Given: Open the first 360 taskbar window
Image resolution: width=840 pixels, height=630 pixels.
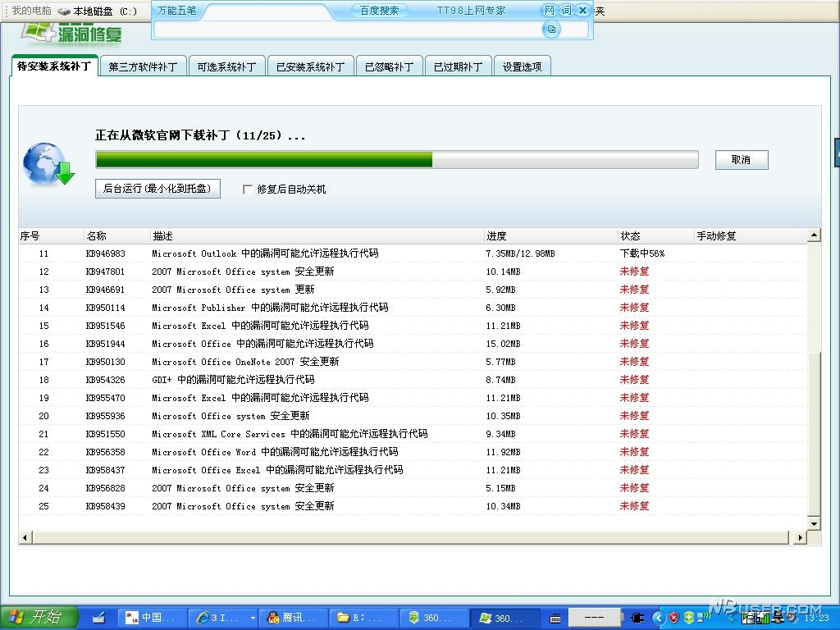Looking at the screenshot, I should tap(433, 618).
